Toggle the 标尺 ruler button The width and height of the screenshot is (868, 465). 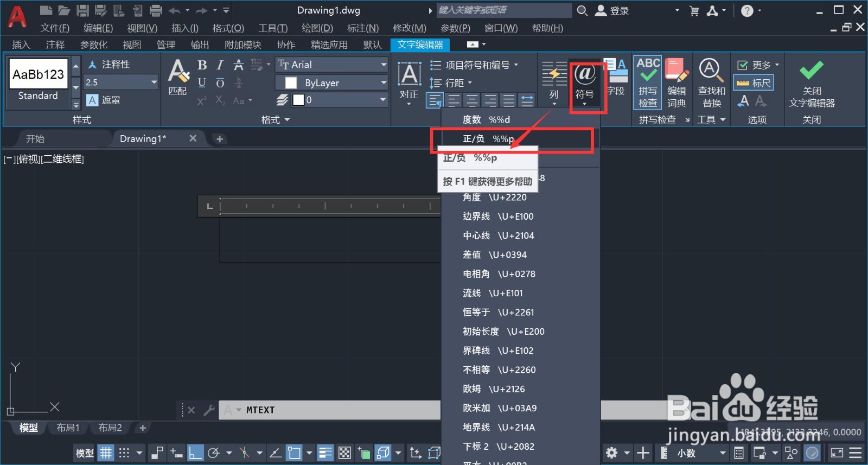[x=754, y=83]
